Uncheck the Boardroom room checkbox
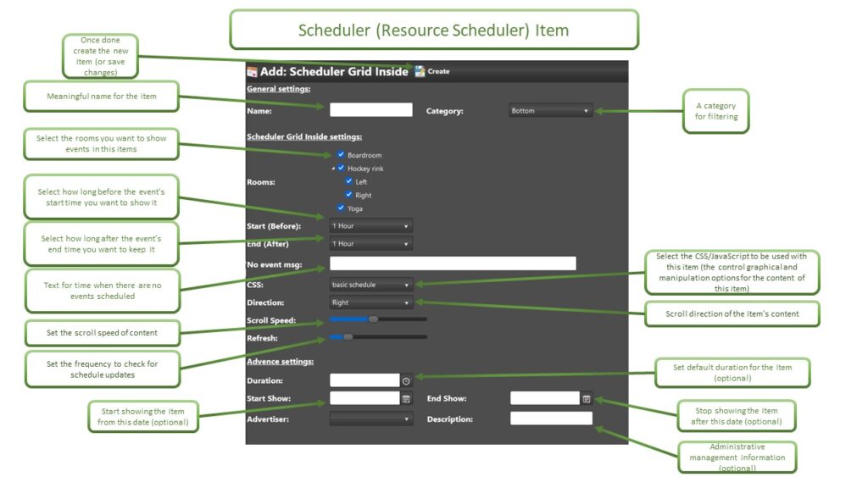 click(341, 155)
